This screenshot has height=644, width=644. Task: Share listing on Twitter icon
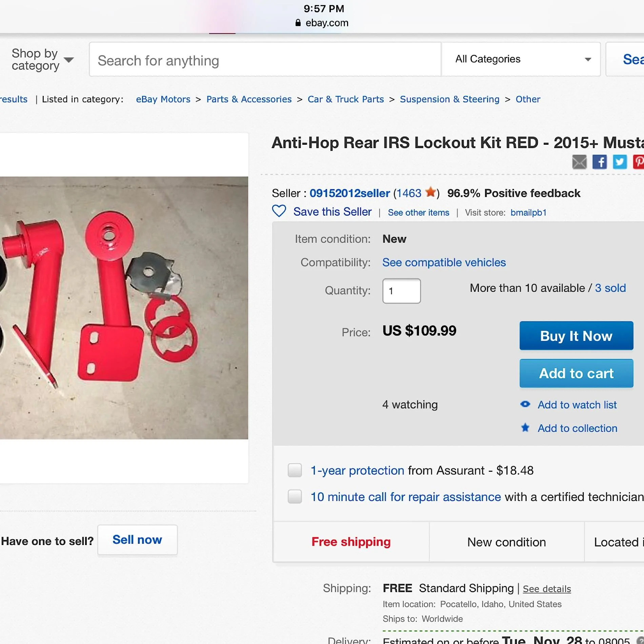click(x=620, y=162)
